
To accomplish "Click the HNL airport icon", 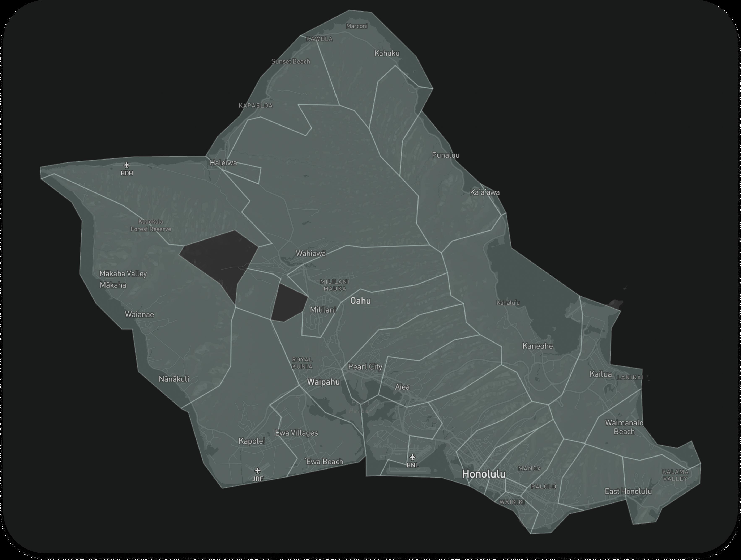I will pos(412,457).
